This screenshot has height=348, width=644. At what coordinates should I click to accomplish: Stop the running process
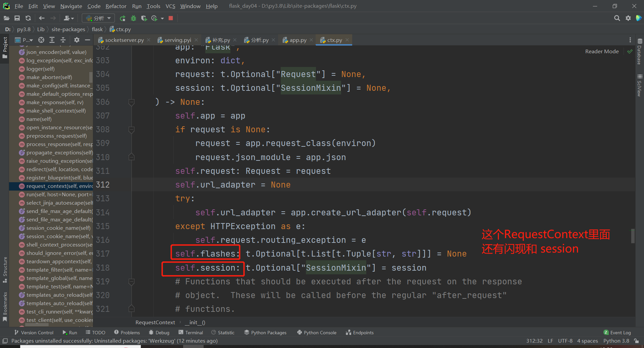pyautogui.click(x=171, y=18)
